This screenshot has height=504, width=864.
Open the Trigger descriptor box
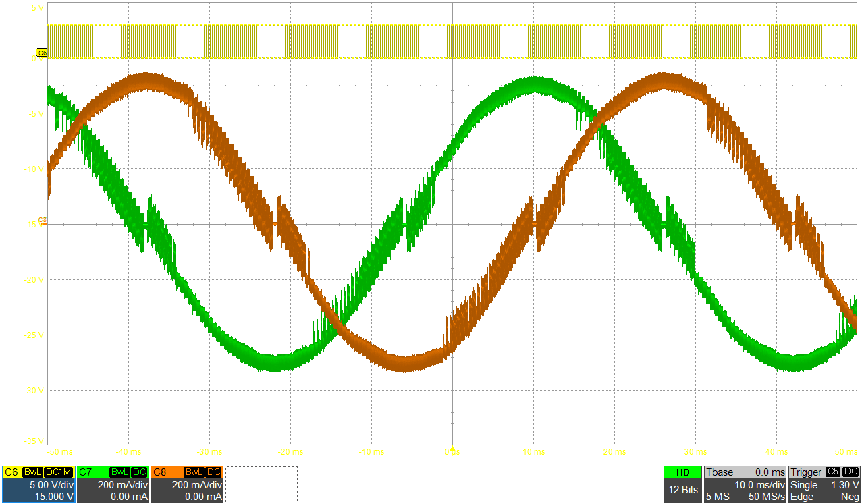[825, 484]
